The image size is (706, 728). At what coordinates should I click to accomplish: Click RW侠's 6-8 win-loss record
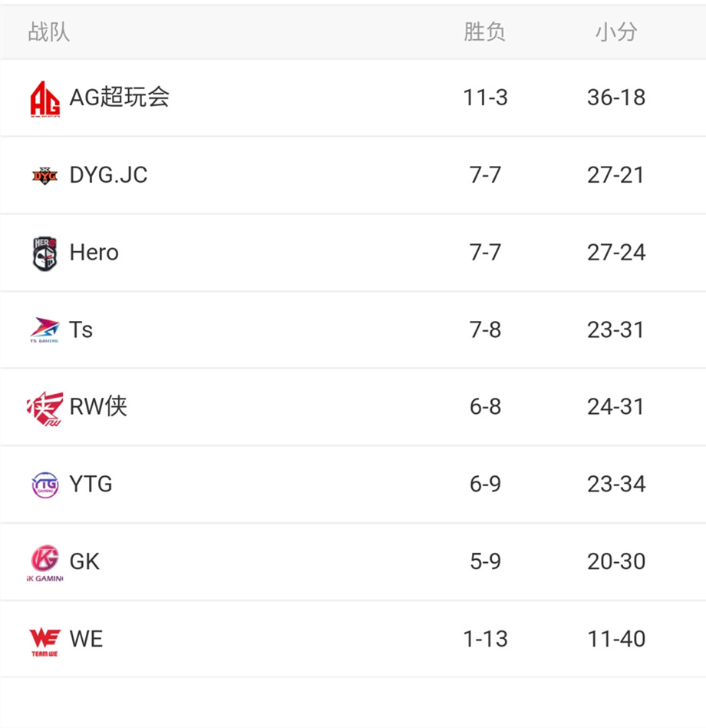tap(485, 407)
